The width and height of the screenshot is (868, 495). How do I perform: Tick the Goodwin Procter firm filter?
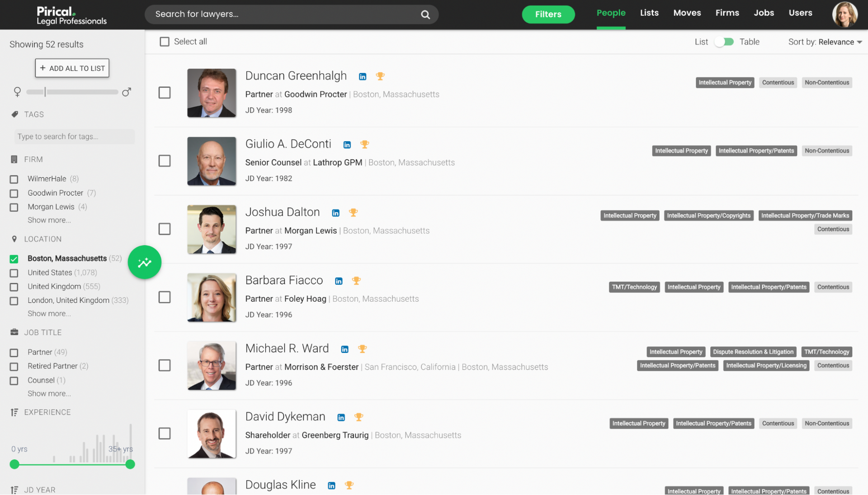(14, 193)
